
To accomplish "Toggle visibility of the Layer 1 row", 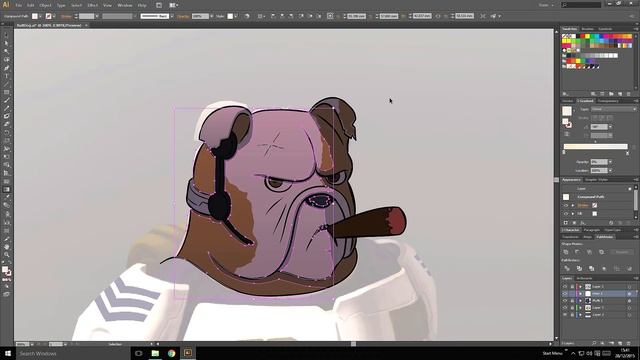I will pos(565,307).
